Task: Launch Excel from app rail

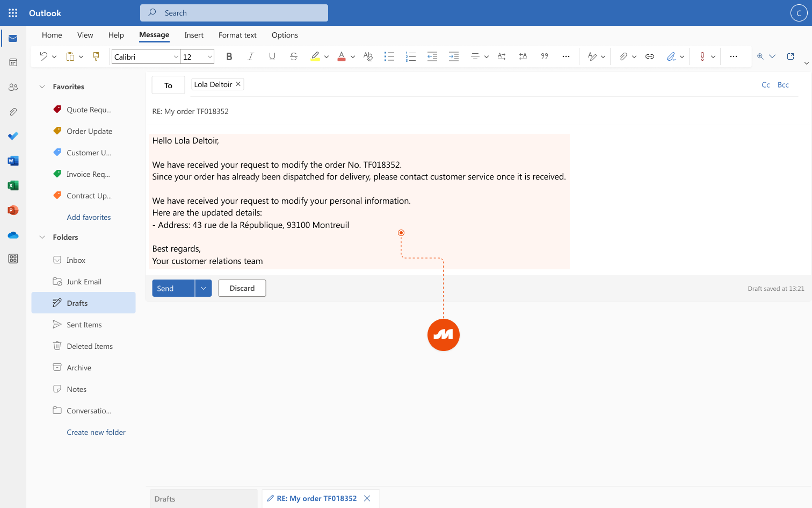Action: [x=13, y=185]
